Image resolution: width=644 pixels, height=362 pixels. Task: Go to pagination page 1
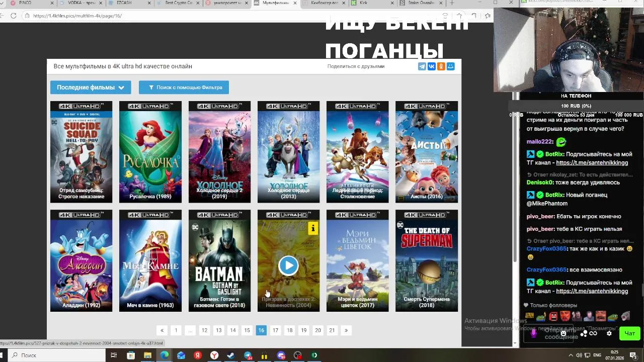tap(176, 330)
